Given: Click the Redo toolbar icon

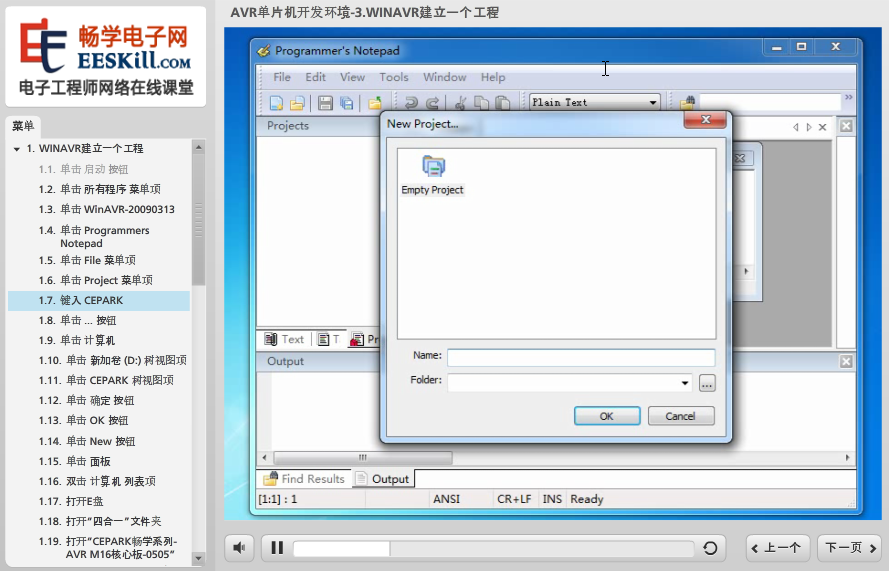Looking at the screenshot, I should pyautogui.click(x=433, y=103).
